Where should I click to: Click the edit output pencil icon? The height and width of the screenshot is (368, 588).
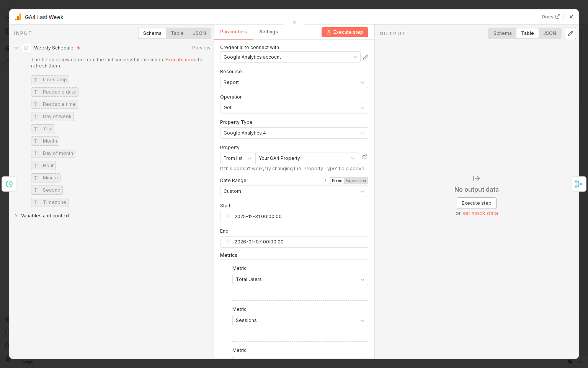[570, 33]
